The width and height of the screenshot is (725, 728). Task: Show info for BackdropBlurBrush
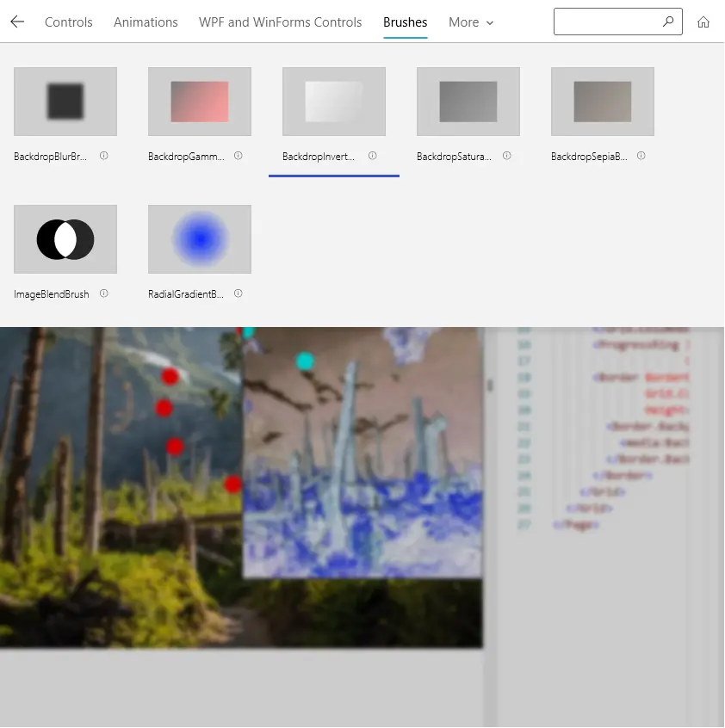tap(104, 156)
